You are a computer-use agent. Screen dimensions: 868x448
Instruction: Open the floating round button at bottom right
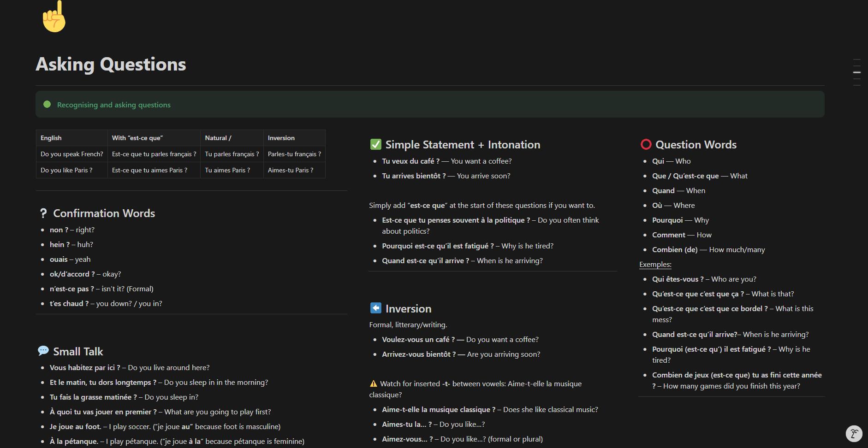tap(854, 434)
